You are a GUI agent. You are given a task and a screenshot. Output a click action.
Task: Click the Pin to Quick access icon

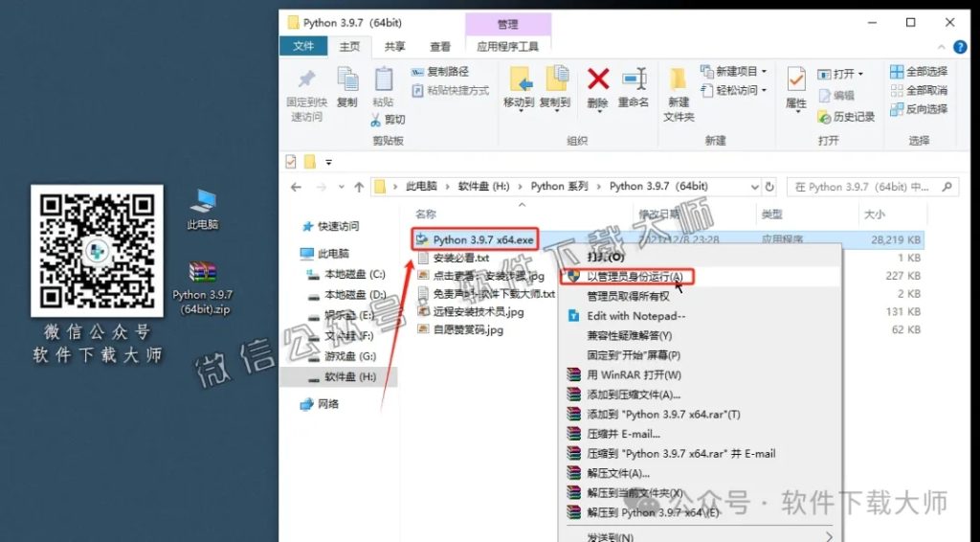coord(306,79)
